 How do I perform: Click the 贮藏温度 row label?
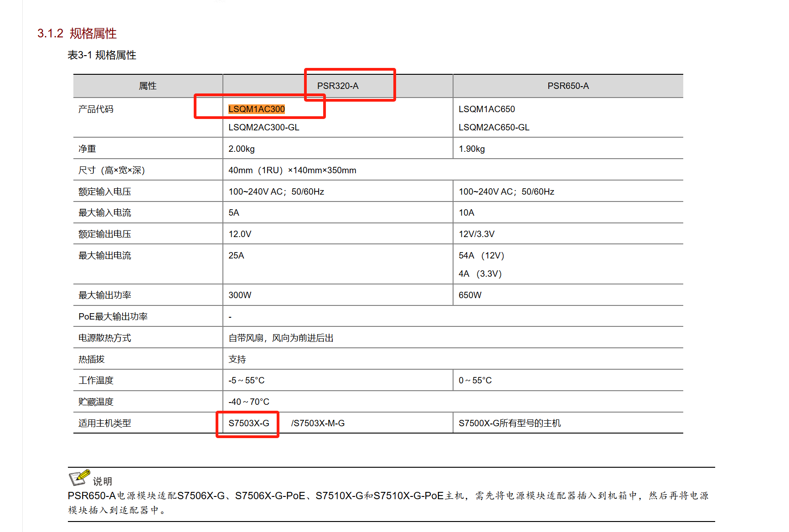point(96,402)
